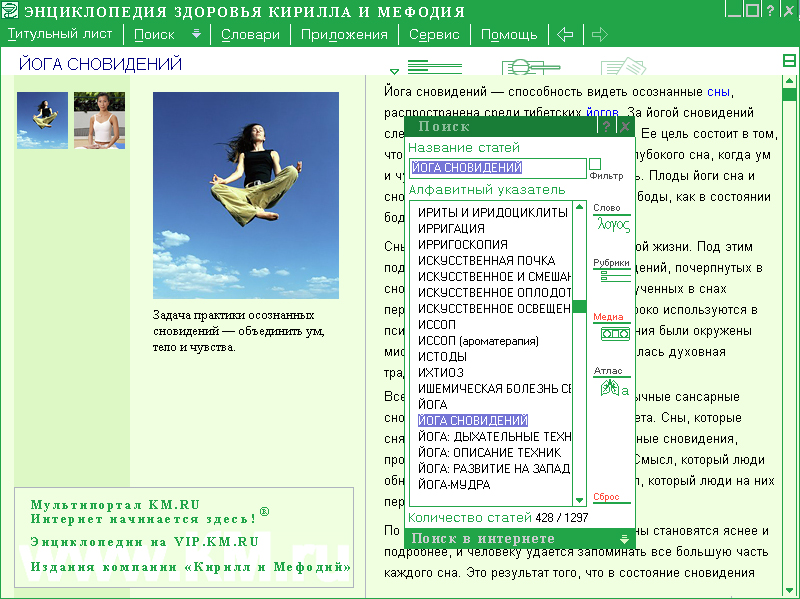The image size is (800, 599).
Task: Close the Поиск dialog
Action: [x=625, y=127]
